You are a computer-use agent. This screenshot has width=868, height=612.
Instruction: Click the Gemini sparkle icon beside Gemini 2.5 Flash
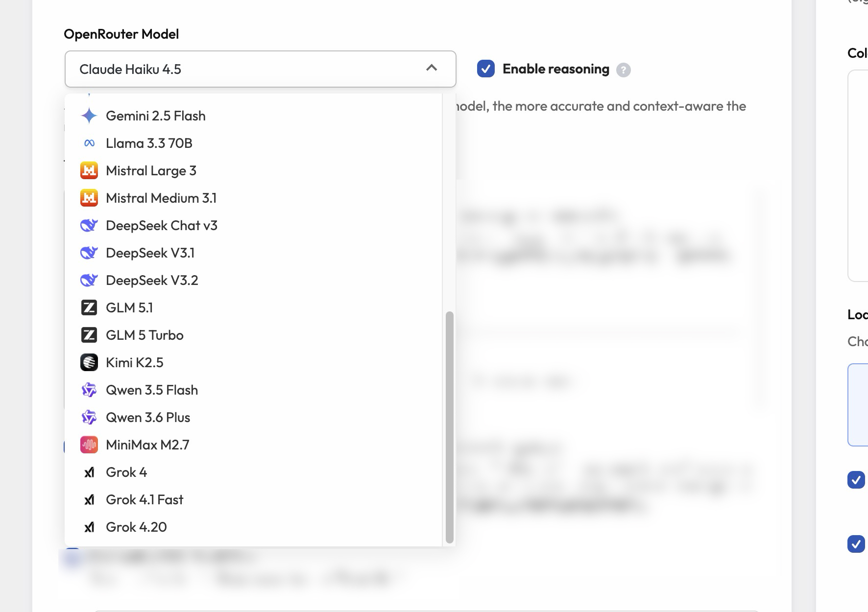click(x=89, y=116)
